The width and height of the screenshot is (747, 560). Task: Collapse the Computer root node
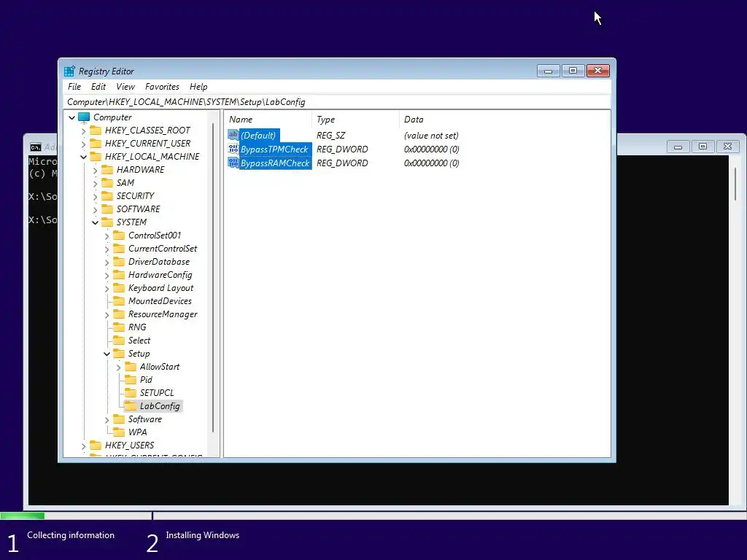[x=72, y=117]
